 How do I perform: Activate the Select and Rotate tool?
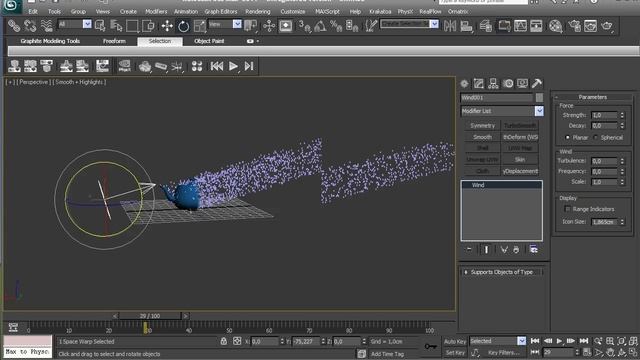click(x=183, y=26)
